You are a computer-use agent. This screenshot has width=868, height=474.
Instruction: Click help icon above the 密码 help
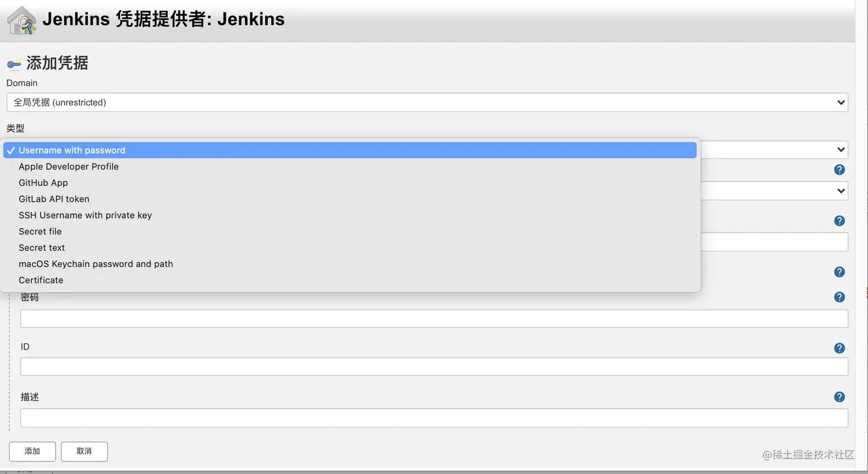pos(839,272)
